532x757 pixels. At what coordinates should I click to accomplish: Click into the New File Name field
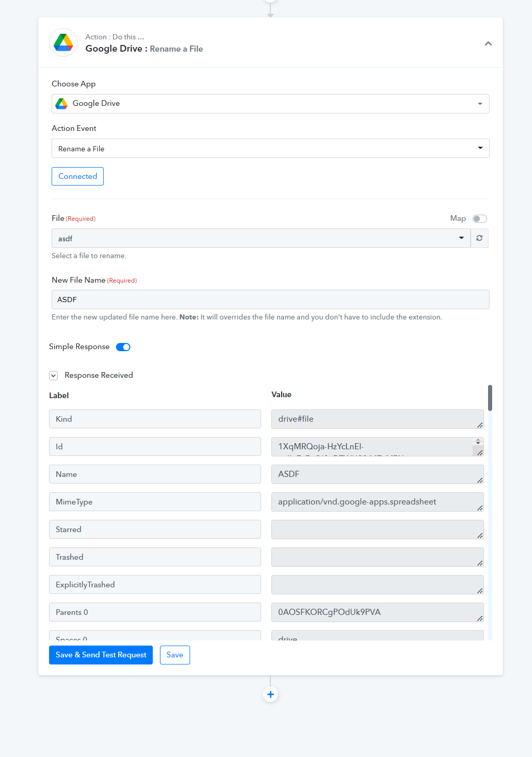coord(270,300)
